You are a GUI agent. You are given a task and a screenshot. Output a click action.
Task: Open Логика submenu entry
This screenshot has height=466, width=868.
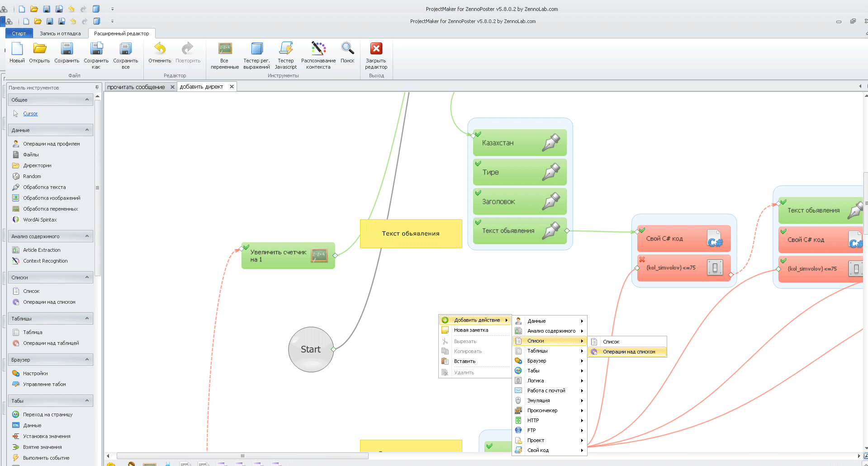(x=550, y=381)
